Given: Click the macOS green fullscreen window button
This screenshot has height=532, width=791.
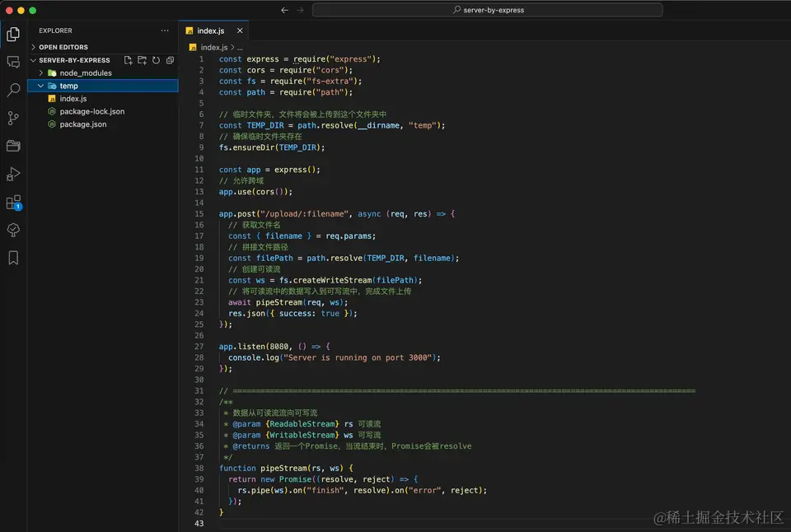Looking at the screenshot, I should point(32,10).
